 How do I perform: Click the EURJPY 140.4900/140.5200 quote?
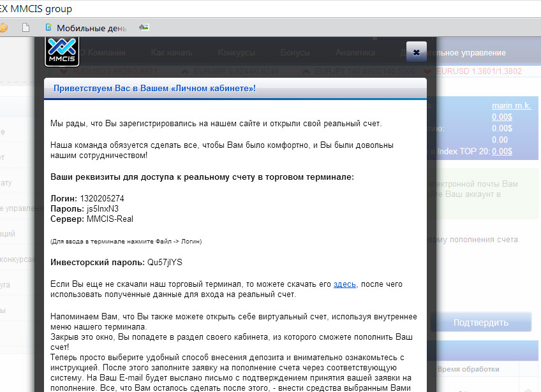(x=365, y=71)
